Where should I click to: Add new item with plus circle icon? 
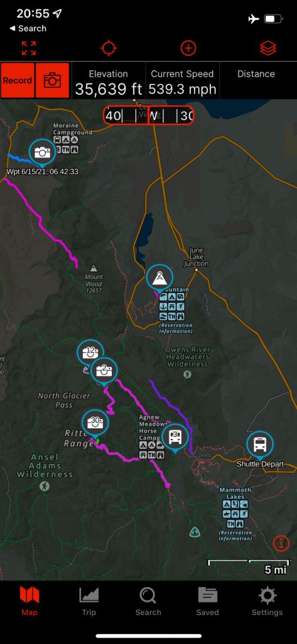(x=188, y=48)
